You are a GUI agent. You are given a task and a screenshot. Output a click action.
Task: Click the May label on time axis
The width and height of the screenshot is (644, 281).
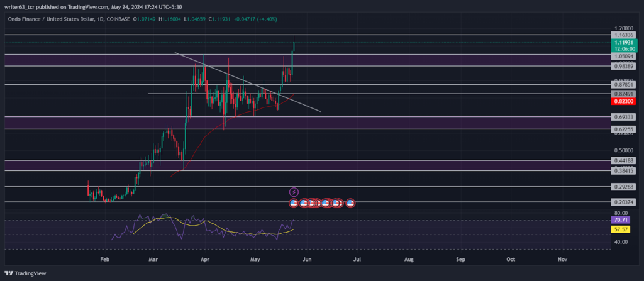[x=255, y=260]
